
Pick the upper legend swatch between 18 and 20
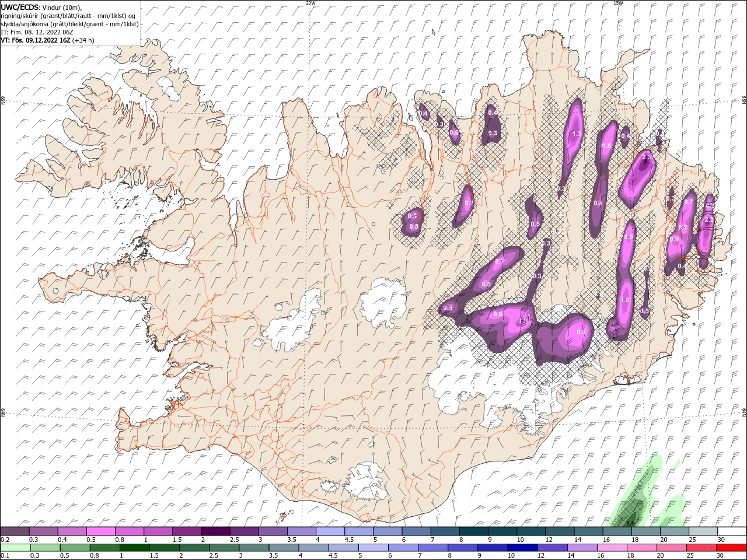[x=645, y=531]
